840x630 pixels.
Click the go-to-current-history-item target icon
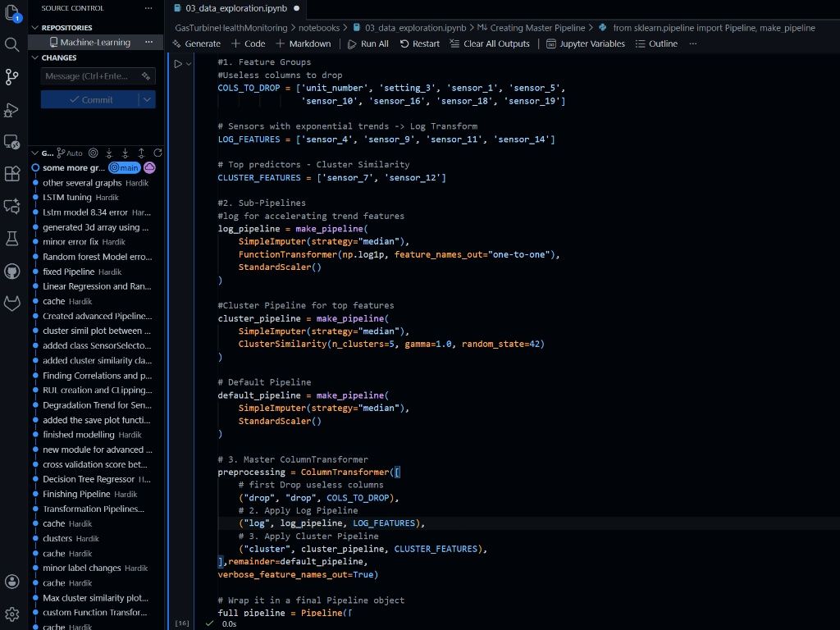click(93, 153)
